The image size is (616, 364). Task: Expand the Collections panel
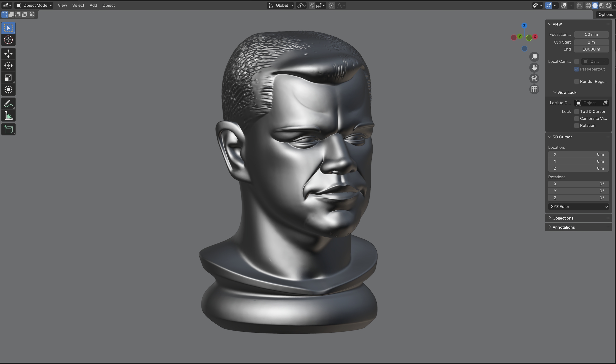563,218
